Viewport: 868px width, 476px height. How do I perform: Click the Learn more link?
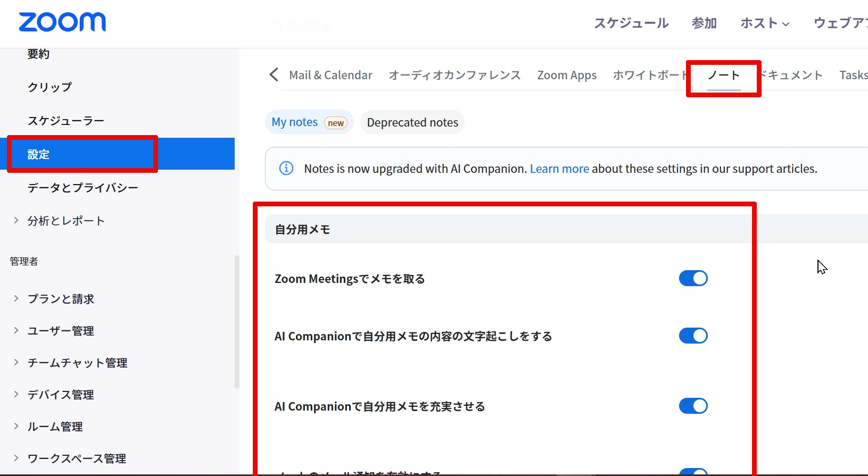[559, 169]
